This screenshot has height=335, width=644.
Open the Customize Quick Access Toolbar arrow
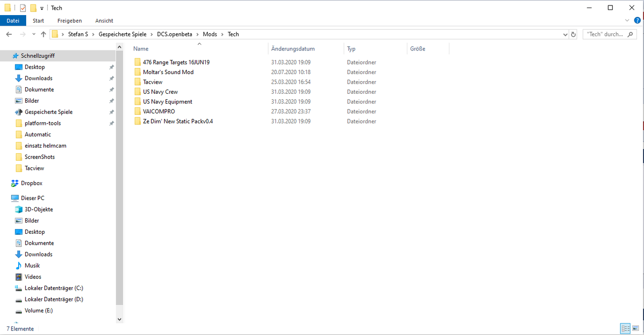point(42,8)
